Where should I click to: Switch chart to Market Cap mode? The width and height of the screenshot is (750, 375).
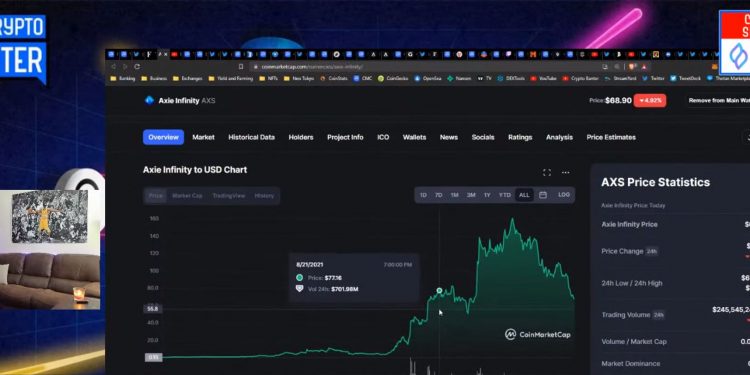coord(187,196)
